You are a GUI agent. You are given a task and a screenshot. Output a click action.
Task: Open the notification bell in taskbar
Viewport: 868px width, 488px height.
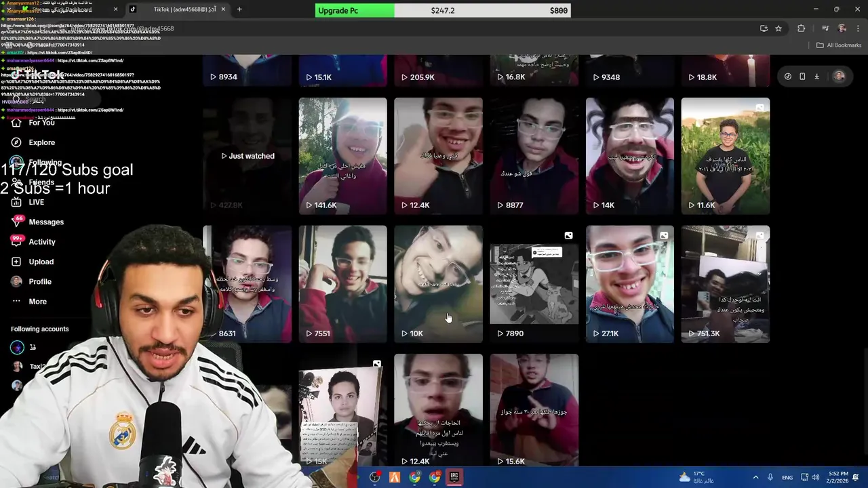pyautogui.click(x=856, y=477)
